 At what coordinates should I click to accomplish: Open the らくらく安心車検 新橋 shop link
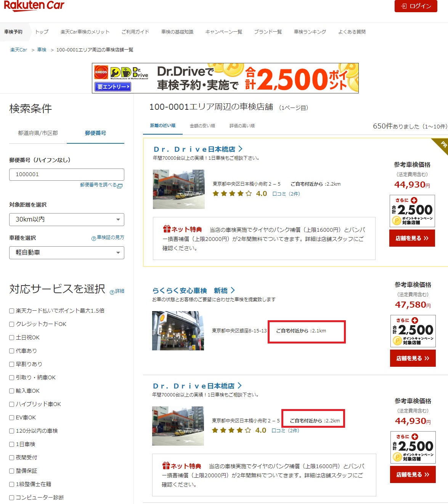[x=190, y=291]
